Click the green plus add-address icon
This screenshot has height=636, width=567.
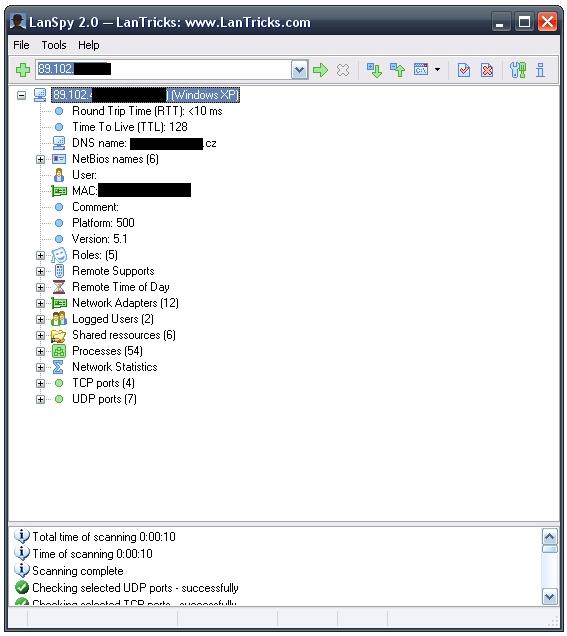23,70
